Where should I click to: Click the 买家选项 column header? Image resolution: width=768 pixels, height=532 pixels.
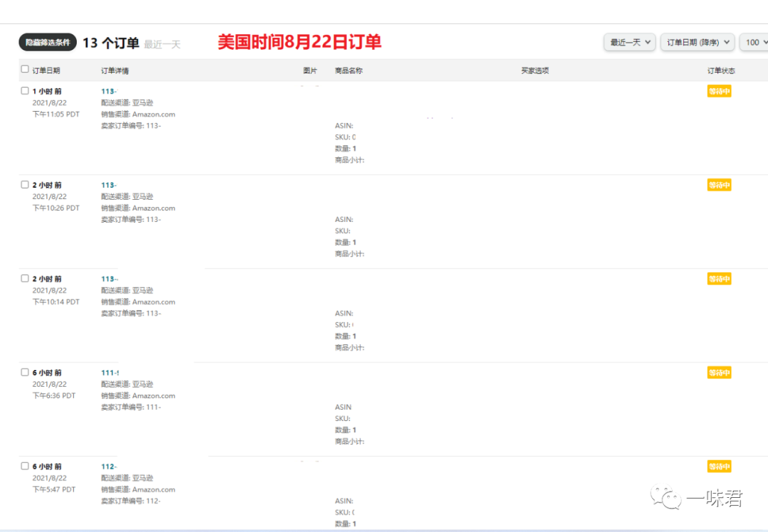(x=535, y=70)
